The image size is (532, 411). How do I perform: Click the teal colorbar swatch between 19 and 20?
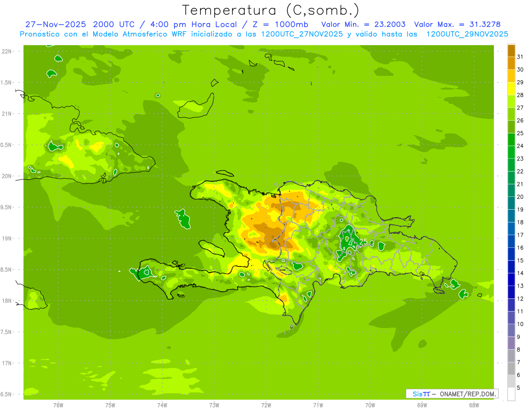pyautogui.click(x=511, y=203)
